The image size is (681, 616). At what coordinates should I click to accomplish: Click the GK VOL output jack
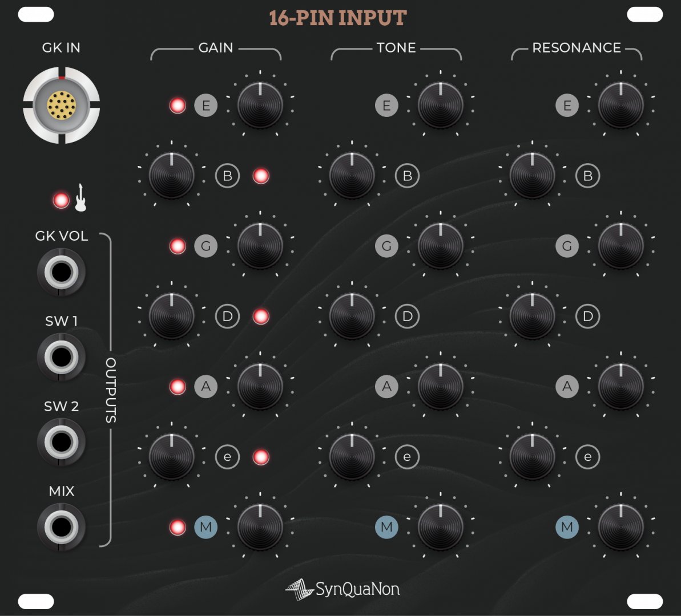[x=61, y=273]
